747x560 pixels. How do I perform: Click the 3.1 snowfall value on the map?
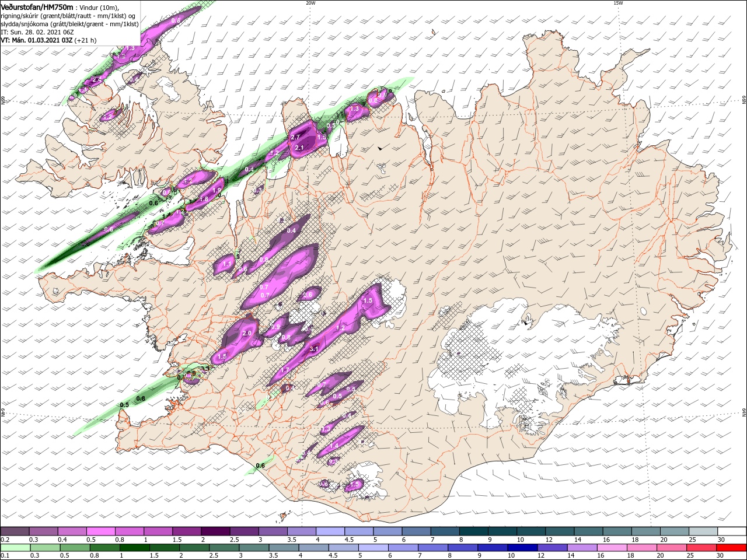313,349
